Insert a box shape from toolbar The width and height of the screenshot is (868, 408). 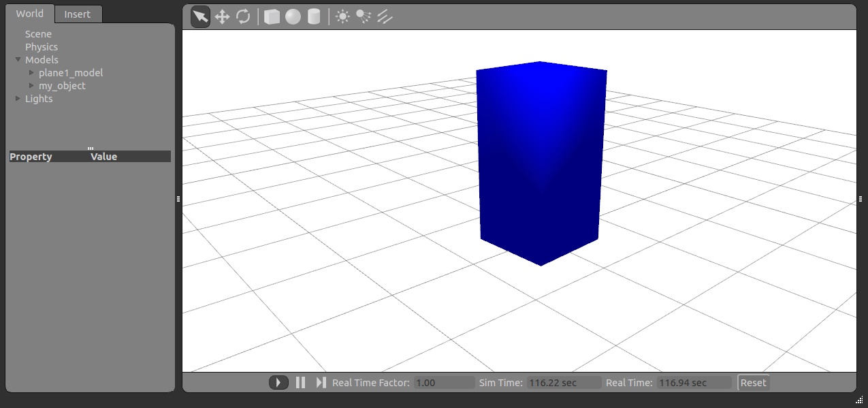pyautogui.click(x=272, y=17)
